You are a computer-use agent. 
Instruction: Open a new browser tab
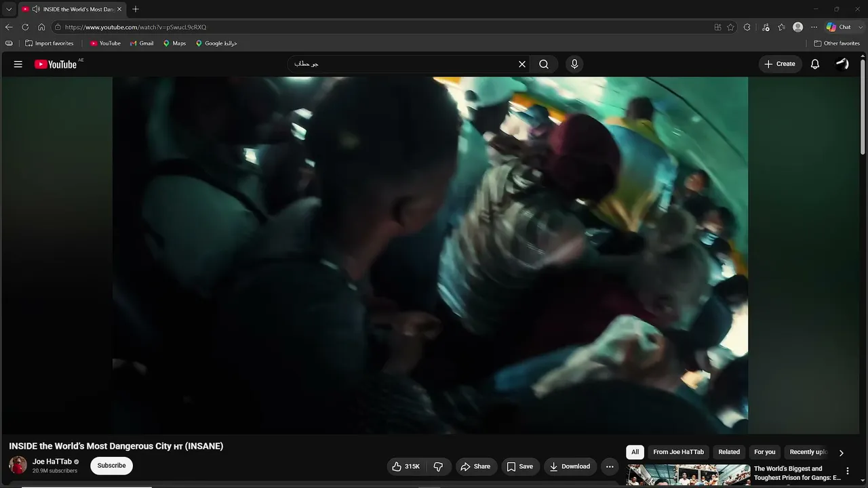point(136,9)
